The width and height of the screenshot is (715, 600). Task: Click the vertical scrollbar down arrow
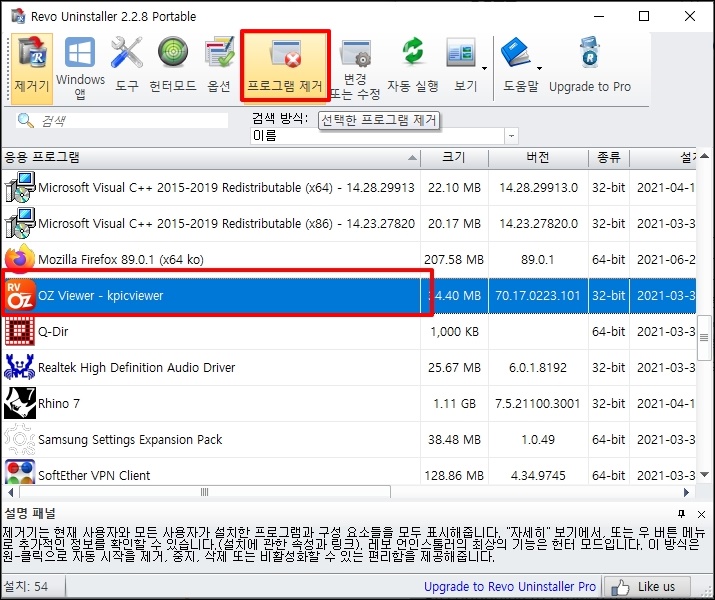pos(705,475)
